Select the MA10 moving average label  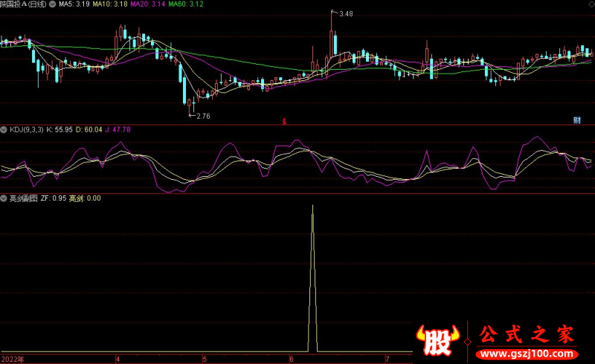click(x=111, y=4)
